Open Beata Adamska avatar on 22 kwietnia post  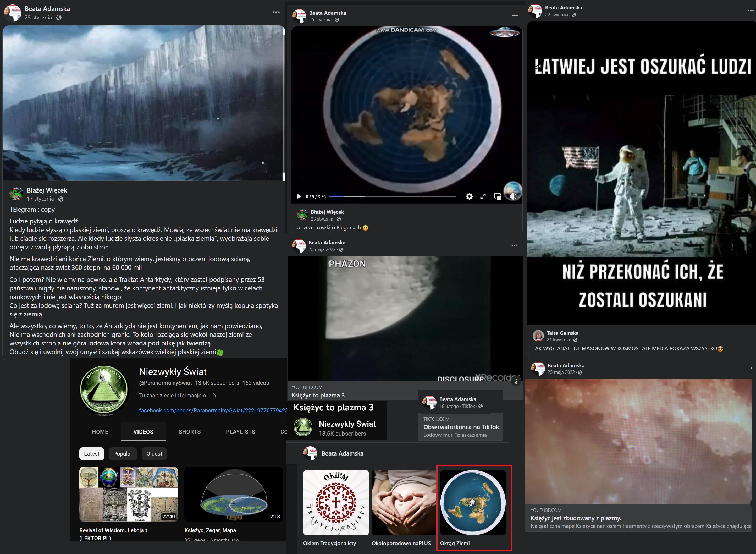(536, 11)
